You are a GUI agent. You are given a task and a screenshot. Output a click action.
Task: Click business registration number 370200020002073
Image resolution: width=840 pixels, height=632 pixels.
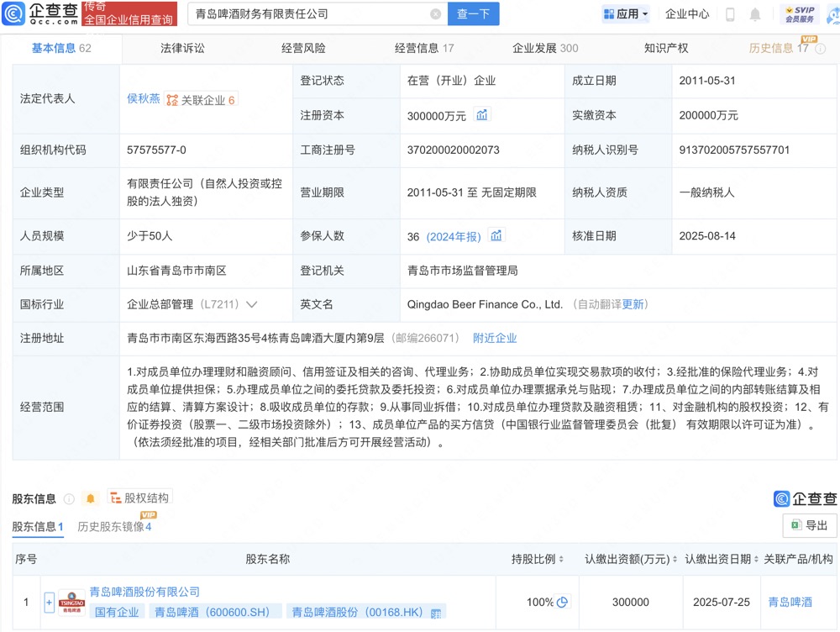tap(454, 150)
